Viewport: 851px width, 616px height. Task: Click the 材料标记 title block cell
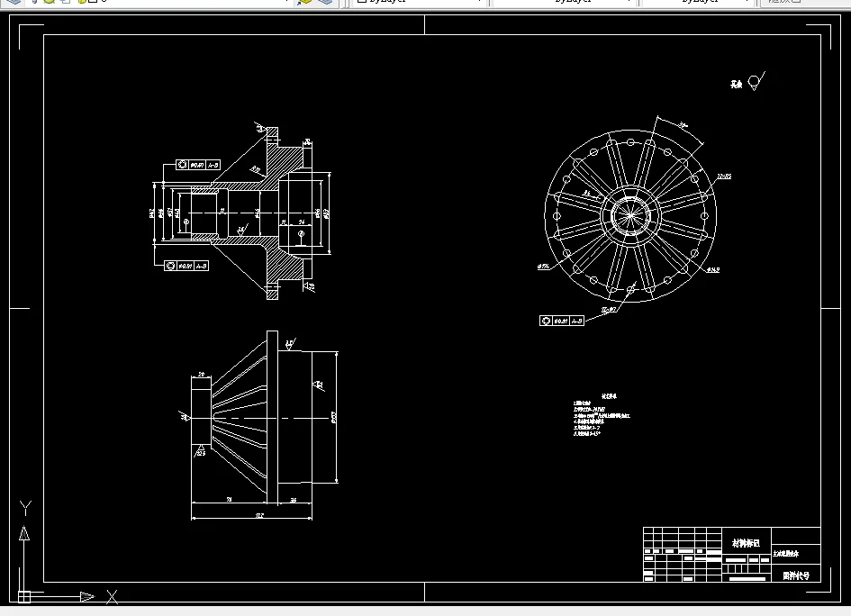pyautogui.click(x=747, y=543)
